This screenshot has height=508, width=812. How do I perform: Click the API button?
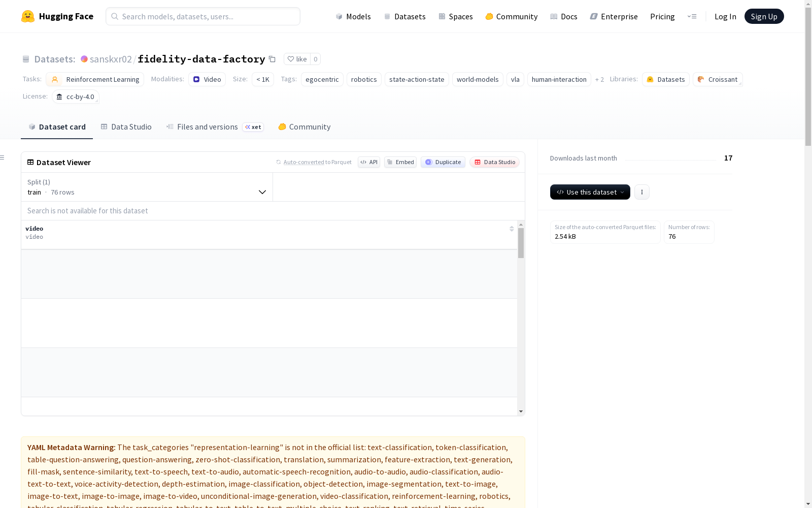click(369, 162)
